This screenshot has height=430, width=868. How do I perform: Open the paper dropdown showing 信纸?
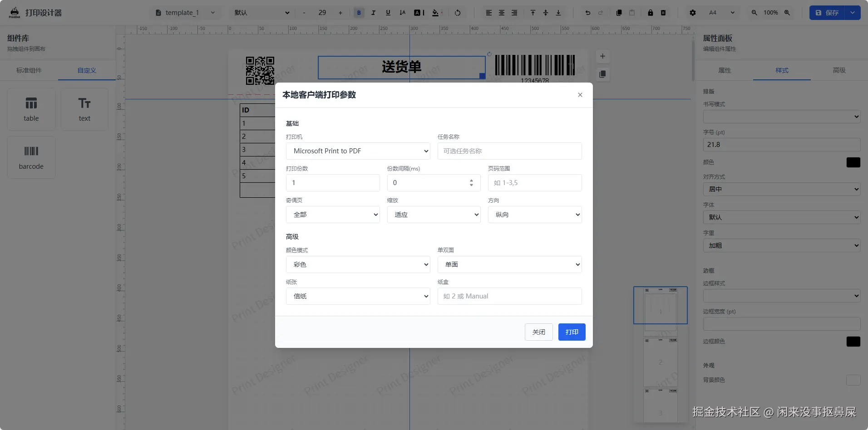click(358, 296)
